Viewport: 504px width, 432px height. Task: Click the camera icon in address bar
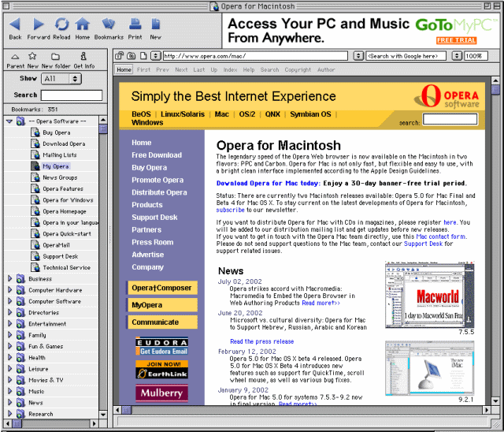point(132,56)
